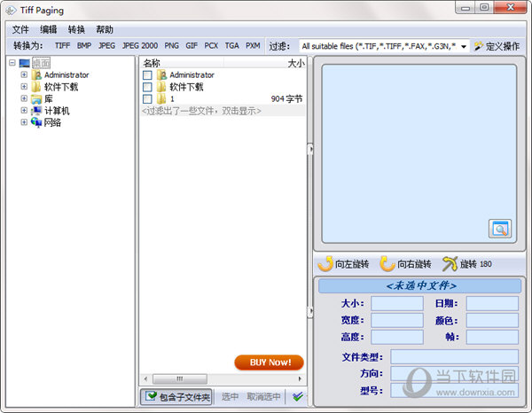Collapse the 桌面 tree node
Screen dimensions: 532x413
point(12,63)
